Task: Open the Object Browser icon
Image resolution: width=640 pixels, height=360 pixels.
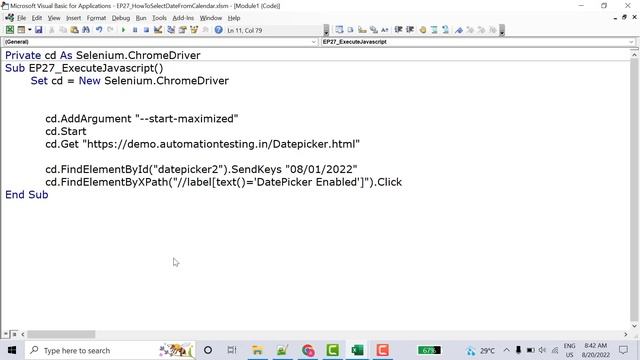Action: (194, 30)
